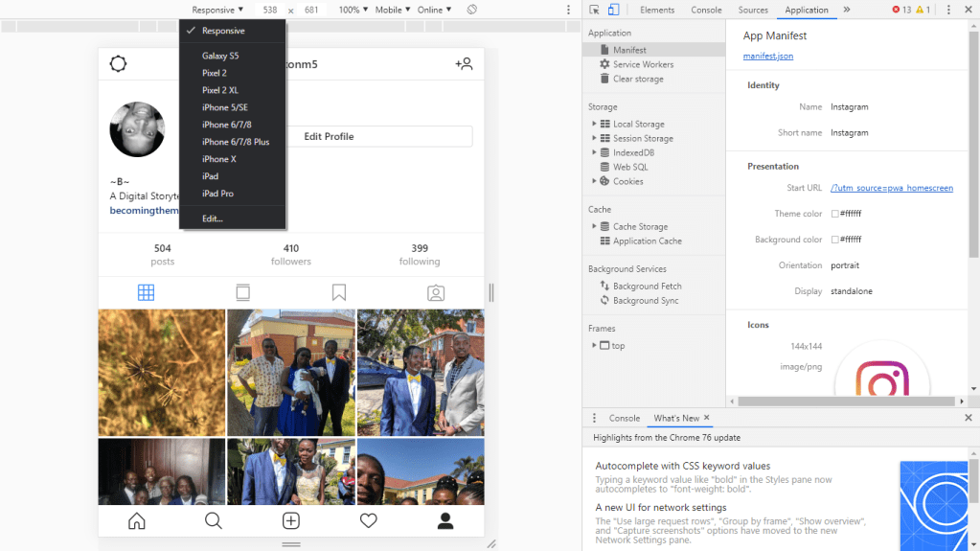Open the manifest.json link

[767, 56]
